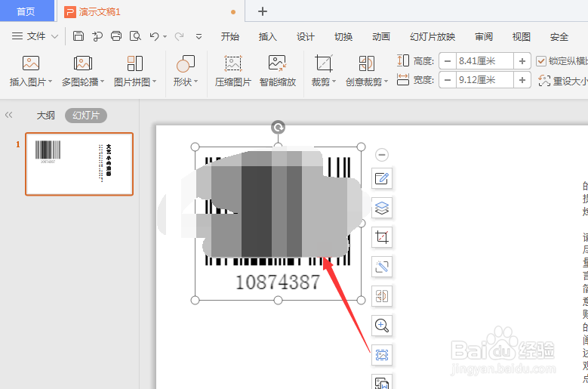Click the height field showing 8.41厘米

(x=485, y=60)
